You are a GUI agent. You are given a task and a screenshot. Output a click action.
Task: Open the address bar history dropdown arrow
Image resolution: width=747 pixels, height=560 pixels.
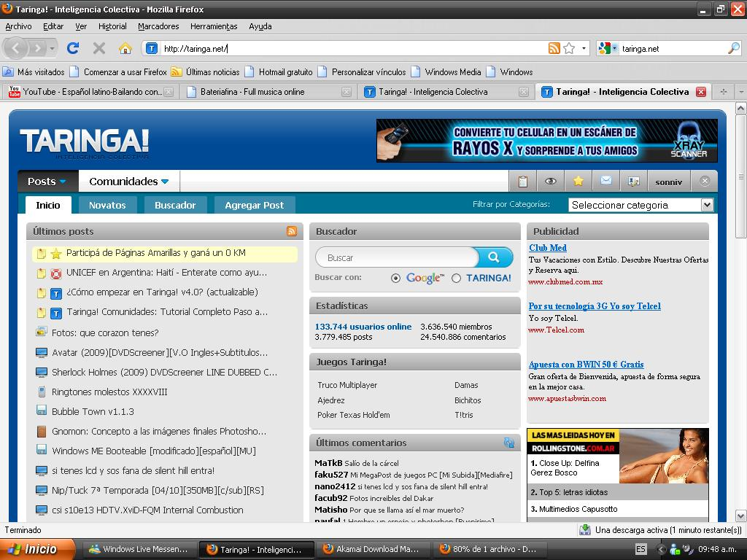point(584,48)
